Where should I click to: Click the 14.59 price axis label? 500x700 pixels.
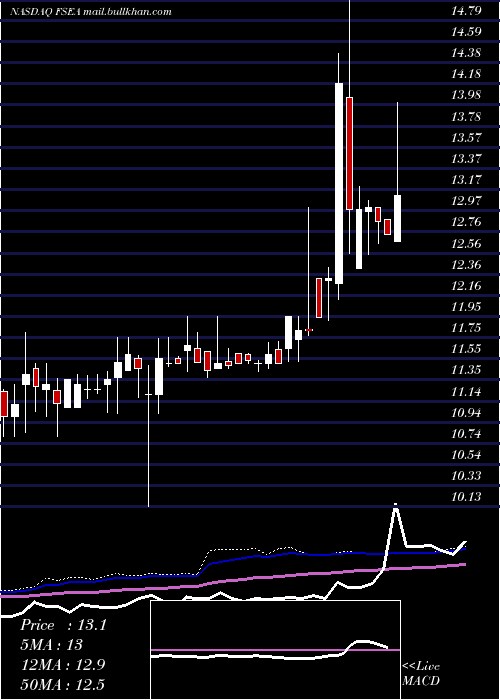pyautogui.click(x=466, y=32)
